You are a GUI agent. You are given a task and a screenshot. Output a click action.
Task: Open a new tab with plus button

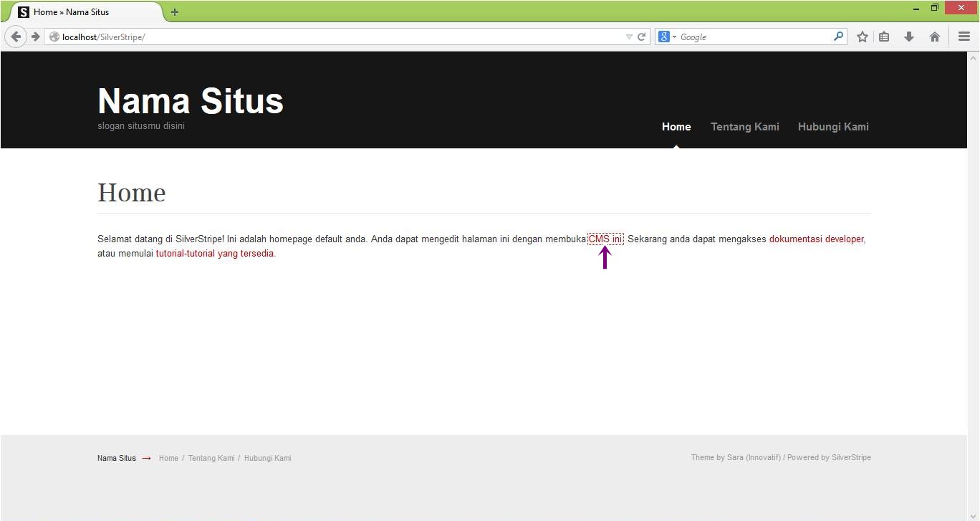click(x=175, y=12)
